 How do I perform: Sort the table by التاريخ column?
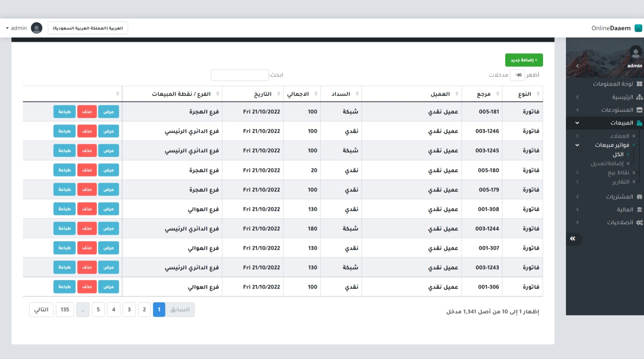[266, 94]
